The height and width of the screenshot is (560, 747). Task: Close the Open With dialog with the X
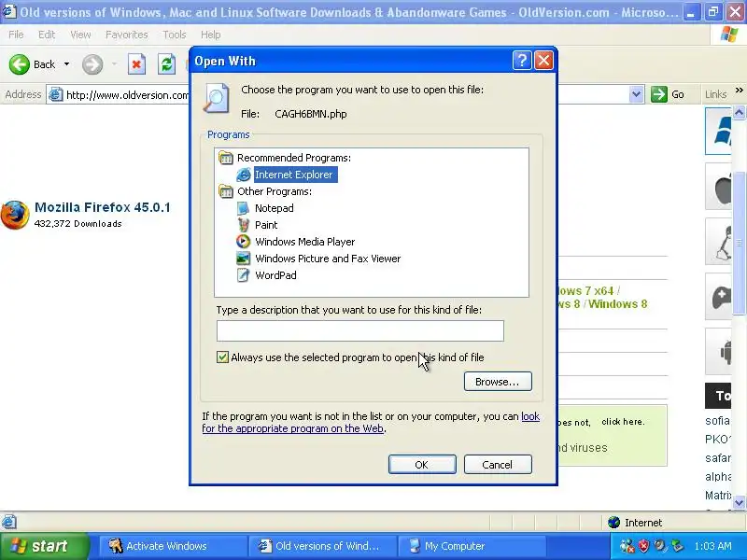click(x=543, y=61)
